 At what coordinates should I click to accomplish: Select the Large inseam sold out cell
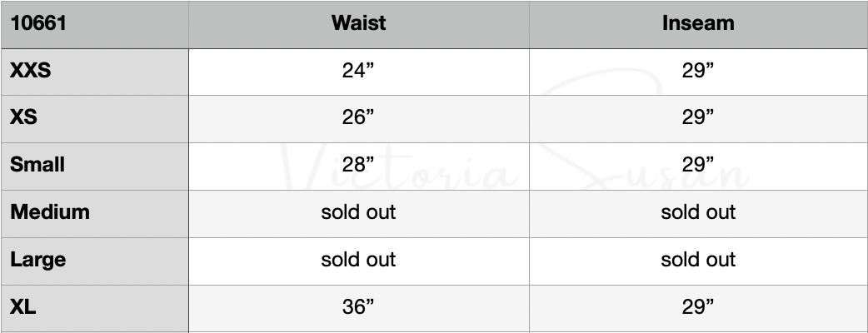coord(698,260)
